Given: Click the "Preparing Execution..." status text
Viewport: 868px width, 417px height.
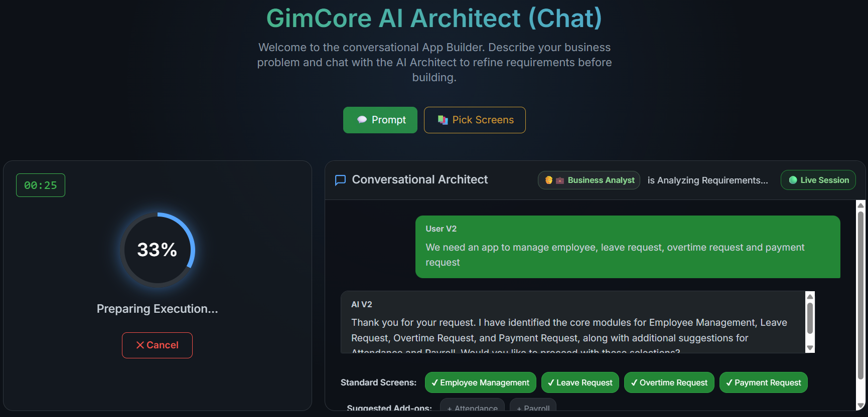Looking at the screenshot, I should [x=158, y=309].
